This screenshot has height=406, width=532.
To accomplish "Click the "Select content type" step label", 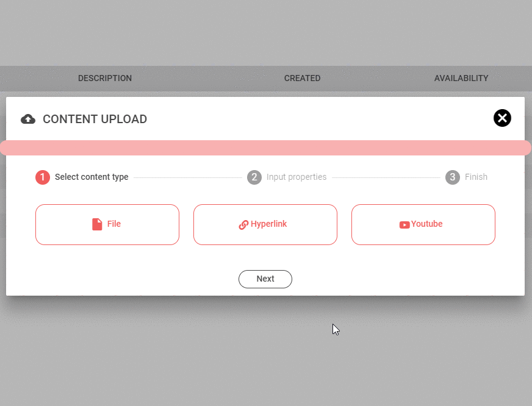I will point(92,177).
